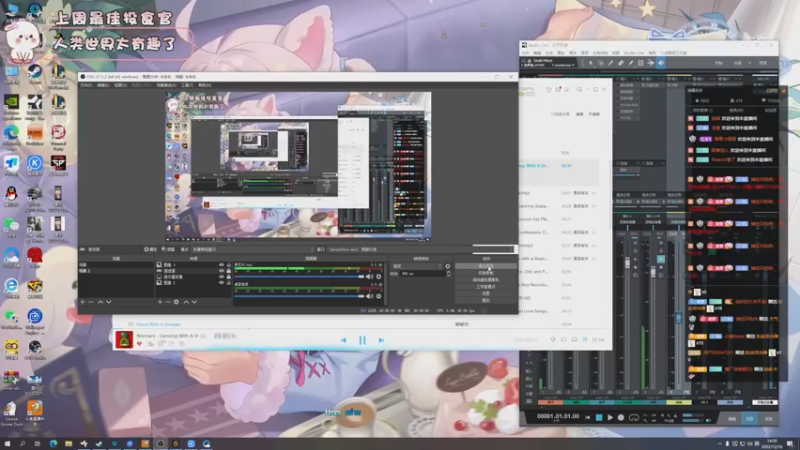Click the red heart favorite icon in music player
The image size is (800, 450).
pyautogui.click(x=139, y=344)
